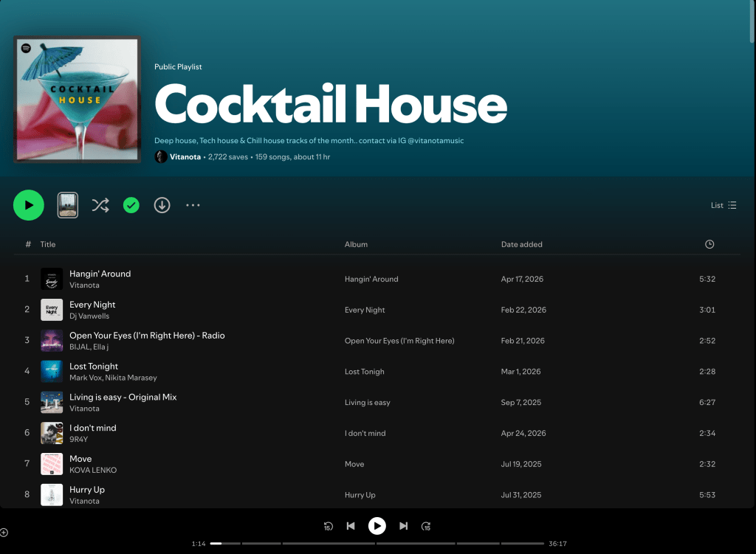Screen dimensions: 756x554
Task: Open artist BIJAL under Open Your Eyes
Action: click(80, 347)
